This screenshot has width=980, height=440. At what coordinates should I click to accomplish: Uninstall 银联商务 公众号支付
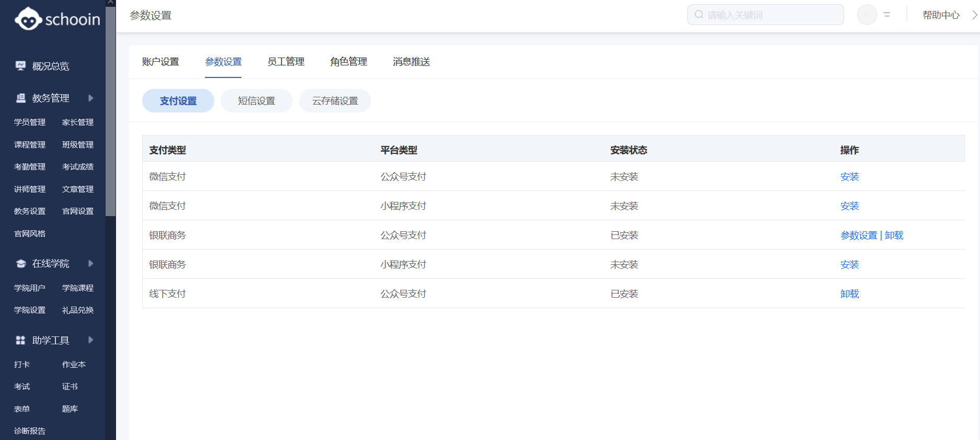(894, 235)
